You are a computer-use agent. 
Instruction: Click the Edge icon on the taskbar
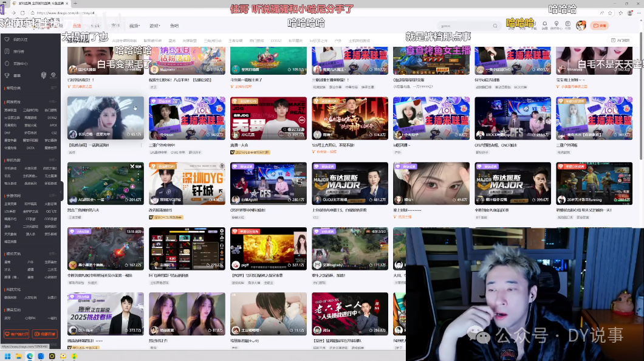(30, 356)
